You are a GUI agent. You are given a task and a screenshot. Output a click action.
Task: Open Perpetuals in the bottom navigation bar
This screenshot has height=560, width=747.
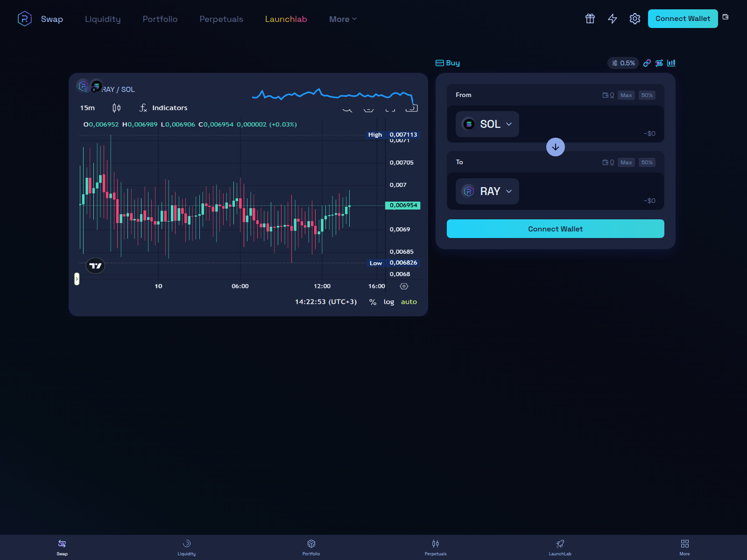pyautogui.click(x=435, y=547)
